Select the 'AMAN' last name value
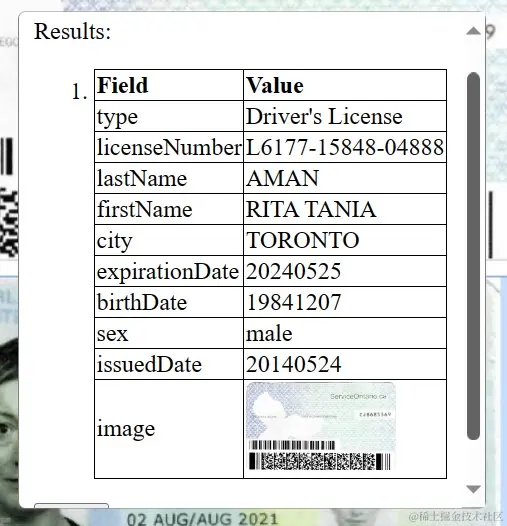The image size is (507, 526). (x=283, y=178)
